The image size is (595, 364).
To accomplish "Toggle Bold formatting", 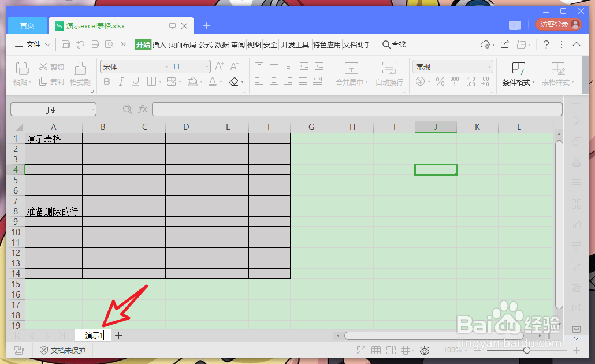I will click(107, 81).
